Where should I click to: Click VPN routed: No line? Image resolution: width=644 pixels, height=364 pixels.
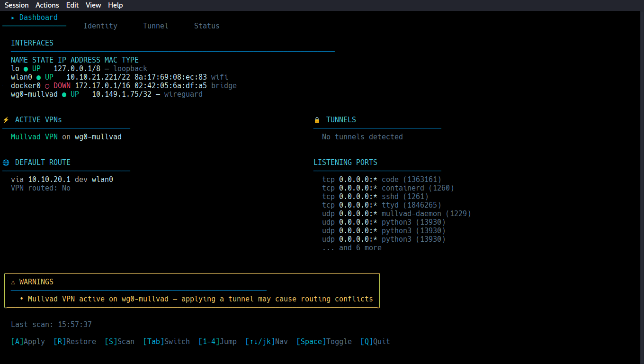pyautogui.click(x=41, y=188)
